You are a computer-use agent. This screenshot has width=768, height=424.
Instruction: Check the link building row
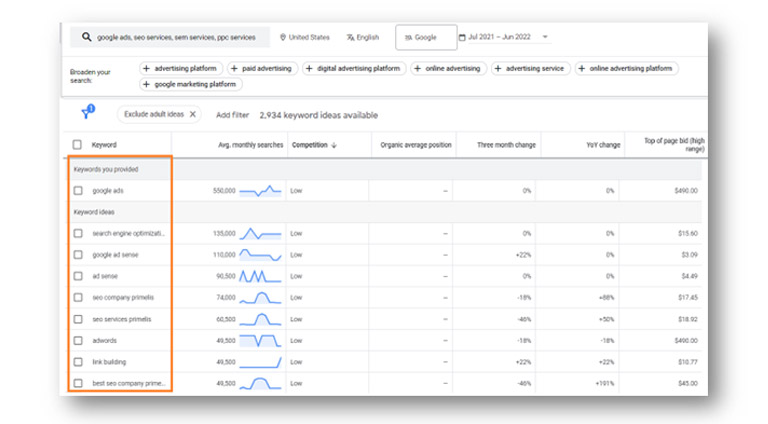click(78, 362)
